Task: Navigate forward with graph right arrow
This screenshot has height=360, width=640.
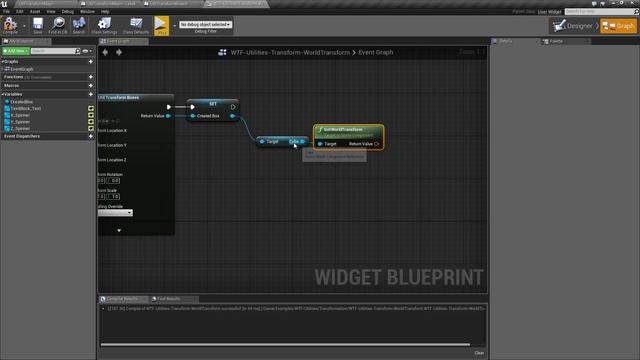Action: click(119, 52)
